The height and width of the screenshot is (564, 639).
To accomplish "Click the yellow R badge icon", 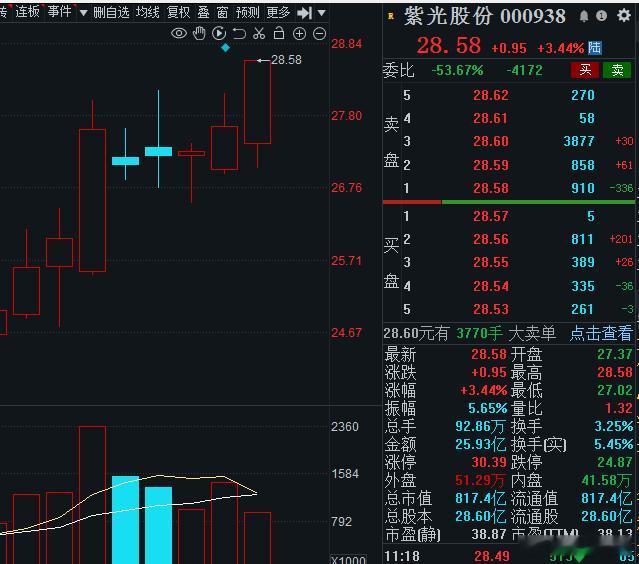I will pos(391,16).
